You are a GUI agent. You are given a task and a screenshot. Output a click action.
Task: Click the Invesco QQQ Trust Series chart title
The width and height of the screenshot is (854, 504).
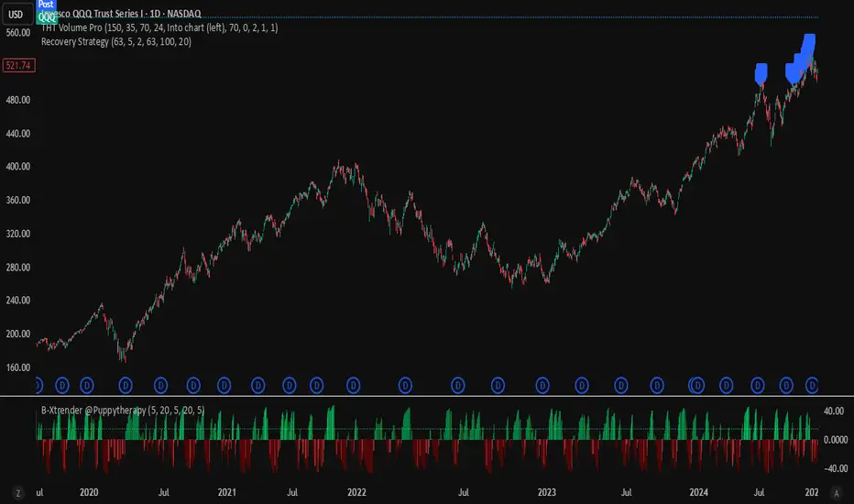[x=121, y=14]
